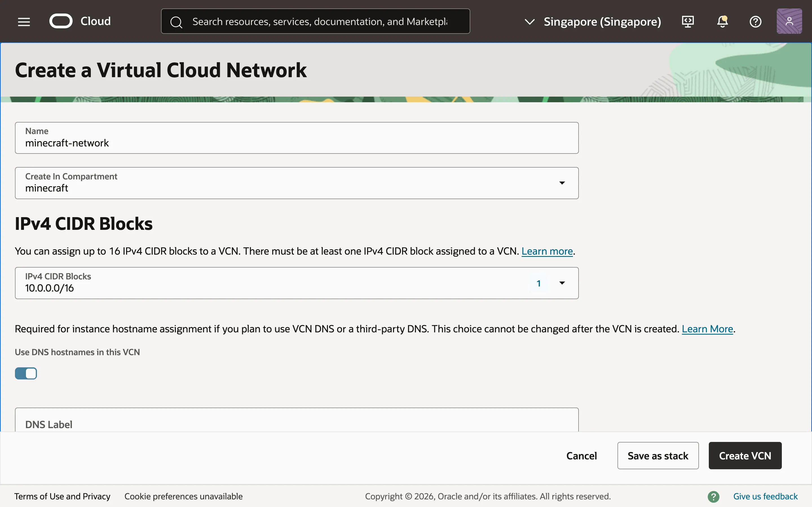This screenshot has height=507, width=812.
Task: Click the help icon near Give us feedback
Action: point(714,497)
